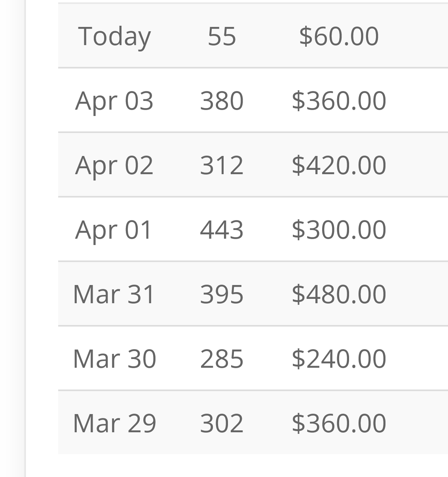Click the 55 count in Today row
The image size is (448, 477).
[x=222, y=36]
